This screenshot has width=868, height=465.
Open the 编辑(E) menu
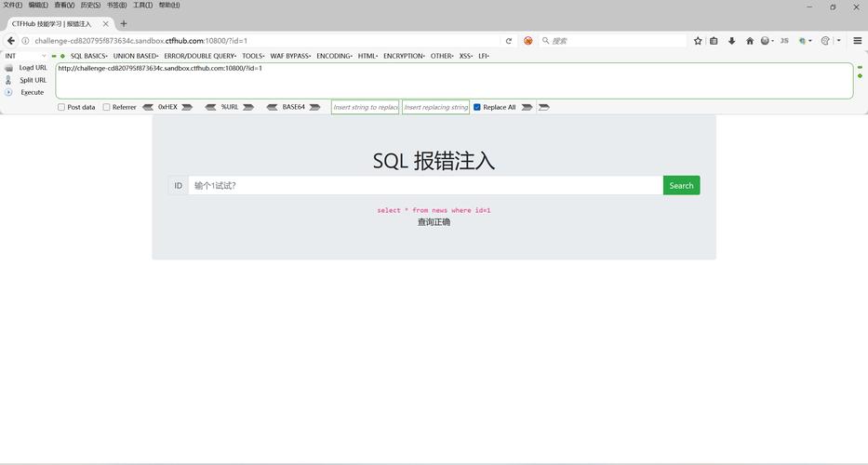pos(38,5)
